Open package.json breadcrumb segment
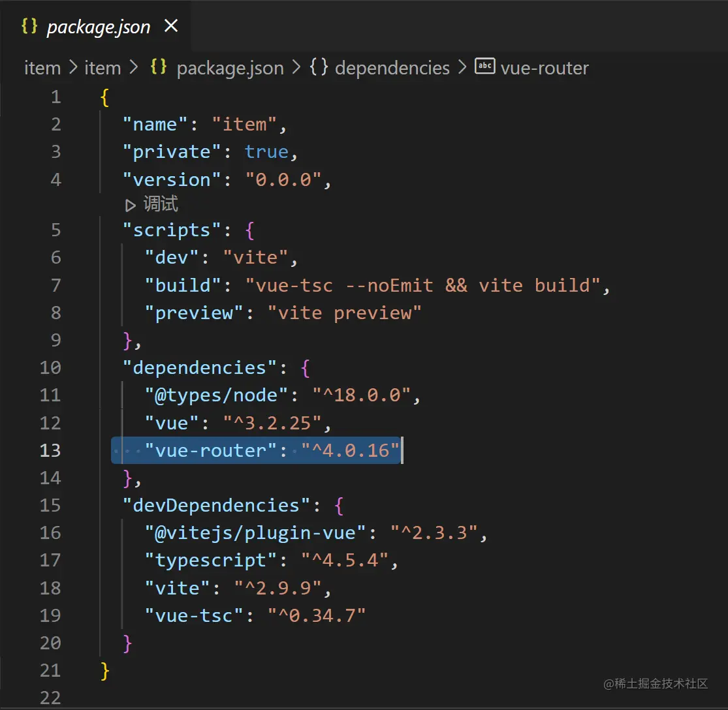The image size is (728, 710). [x=230, y=69]
